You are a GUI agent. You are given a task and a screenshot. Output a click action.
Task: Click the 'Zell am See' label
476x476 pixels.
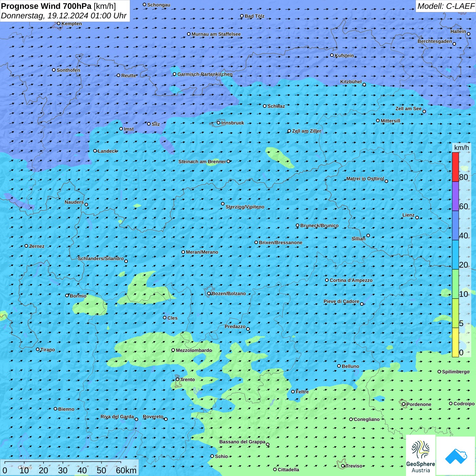[408, 108]
